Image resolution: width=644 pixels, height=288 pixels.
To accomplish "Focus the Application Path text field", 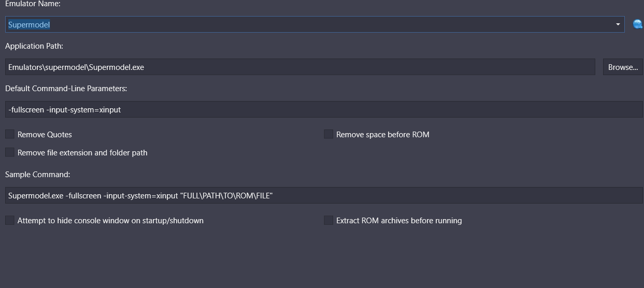I will tap(300, 67).
